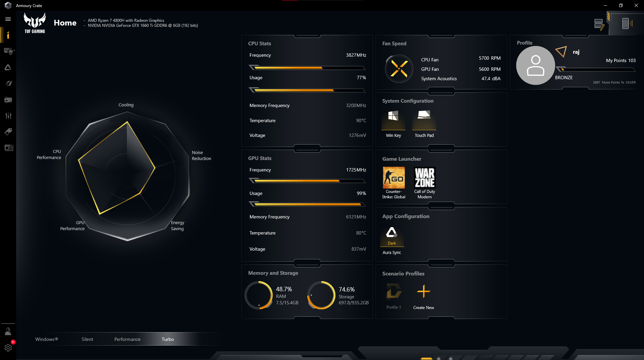644x360 pixels.
Task: Click the System Acoustics 47.4 dBA value
Action: (x=491, y=79)
